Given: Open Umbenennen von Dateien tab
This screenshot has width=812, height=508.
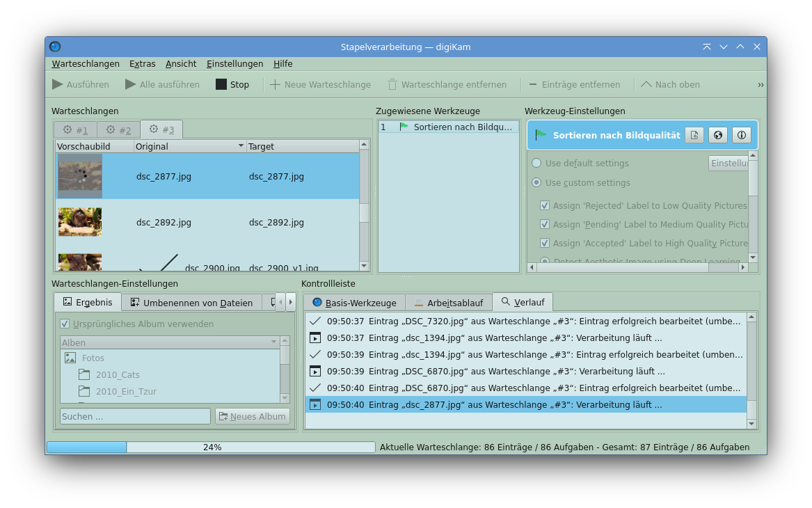Looking at the screenshot, I should [191, 303].
